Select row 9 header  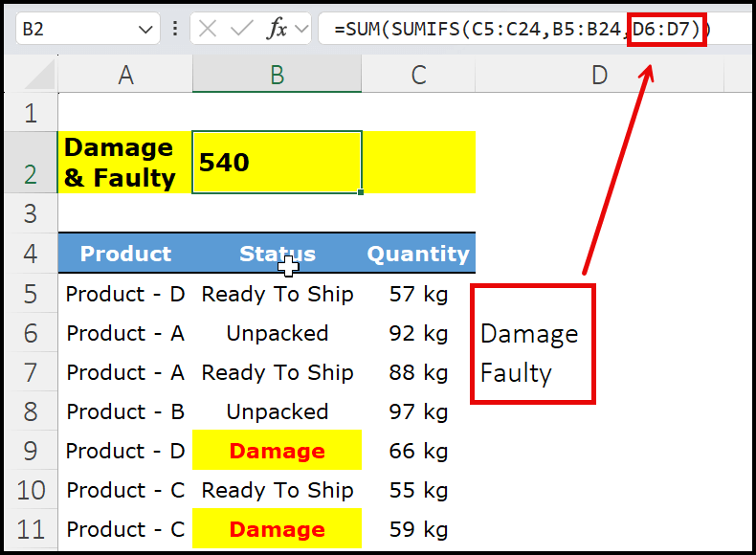(29, 451)
